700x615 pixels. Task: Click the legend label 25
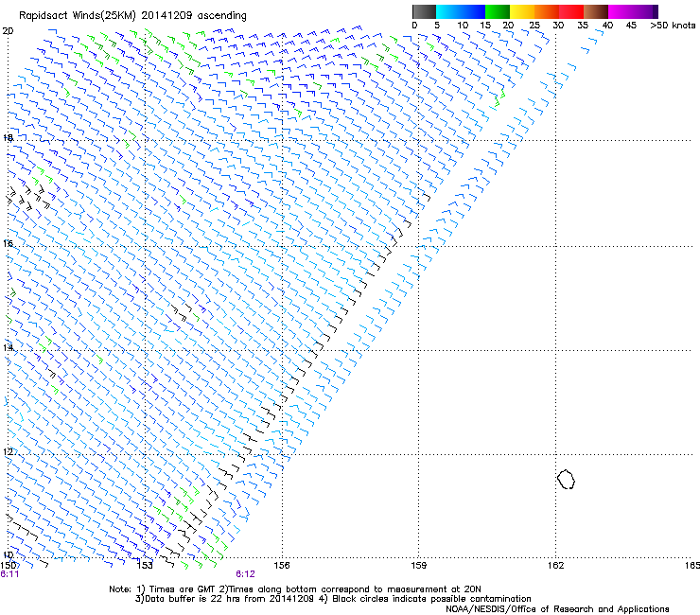click(534, 26)
